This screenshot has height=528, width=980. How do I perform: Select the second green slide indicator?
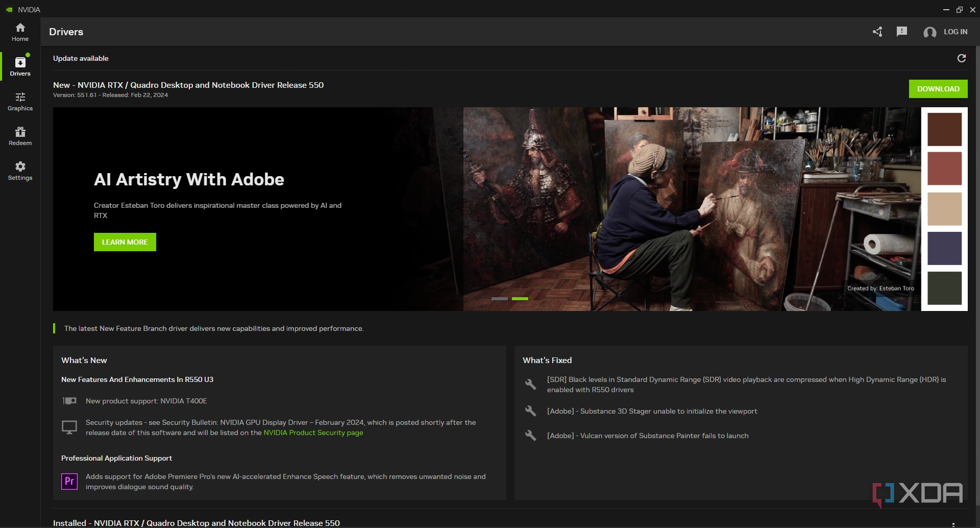(520, 299)
